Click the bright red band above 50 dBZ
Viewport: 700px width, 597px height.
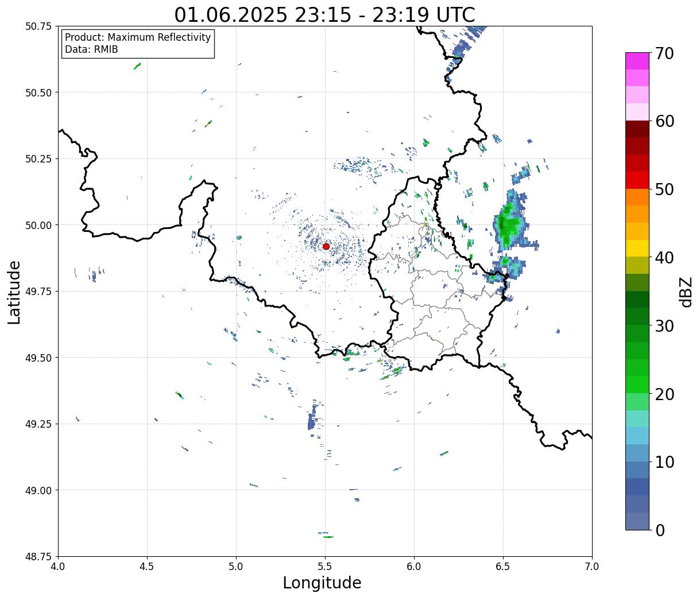pos(637,180)
